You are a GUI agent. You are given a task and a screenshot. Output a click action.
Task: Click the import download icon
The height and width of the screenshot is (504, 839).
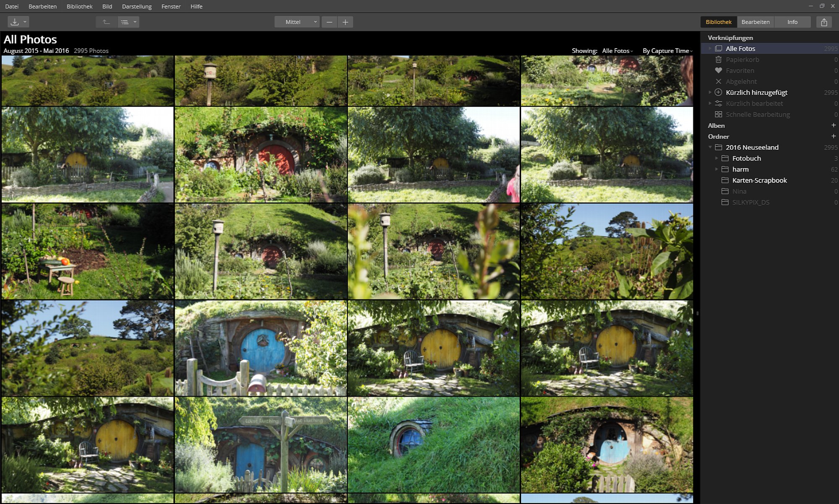pos(15,22)
